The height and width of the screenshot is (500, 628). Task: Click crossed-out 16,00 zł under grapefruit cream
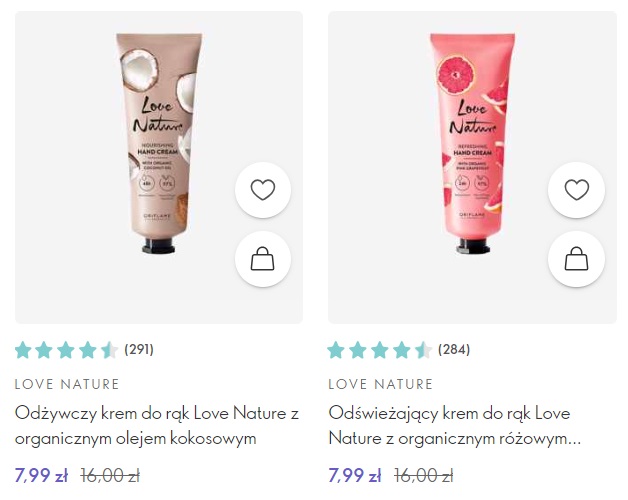424,476
